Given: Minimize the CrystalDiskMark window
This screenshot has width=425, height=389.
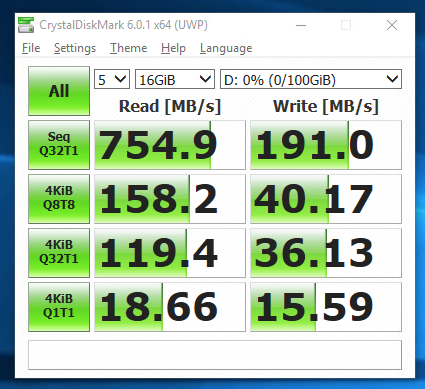Looking at the screenshot, I should click(x=301, y=25).
